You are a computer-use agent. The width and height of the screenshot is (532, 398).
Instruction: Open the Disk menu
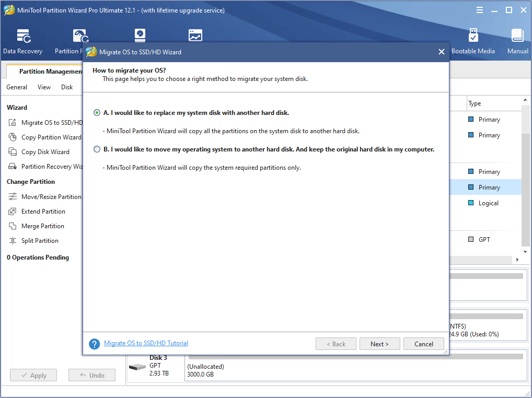click(67, 87)
